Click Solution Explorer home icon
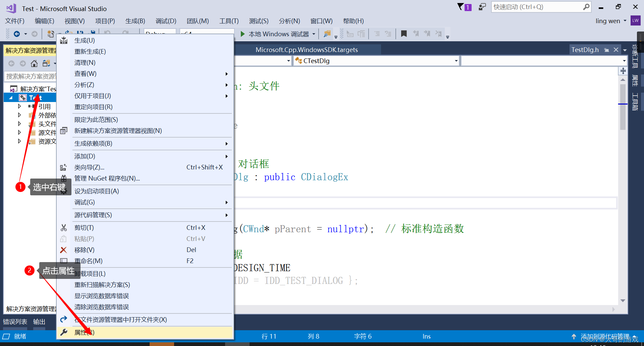The height and width of the screenshot is (346, 644). 34,63
